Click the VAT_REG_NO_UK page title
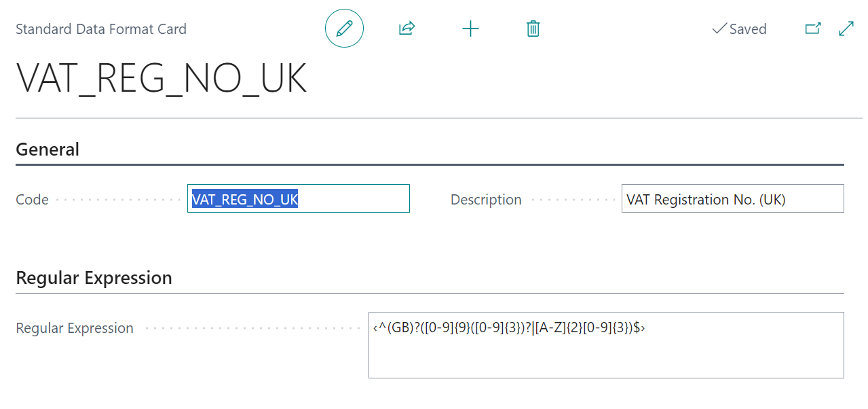Image resolution: width=868 pixels, height=409 pixels. 162,79
